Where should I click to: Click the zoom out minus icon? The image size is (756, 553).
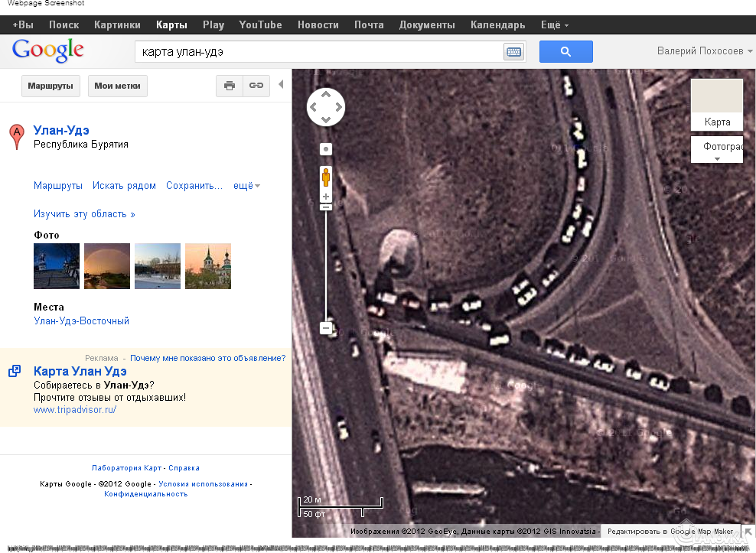point(325,327)
